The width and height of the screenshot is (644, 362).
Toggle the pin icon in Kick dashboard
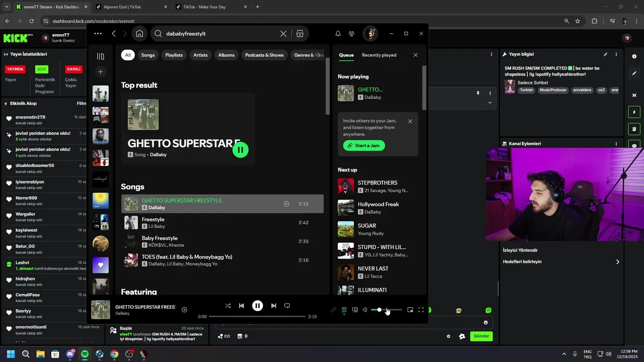coord(478,93)
